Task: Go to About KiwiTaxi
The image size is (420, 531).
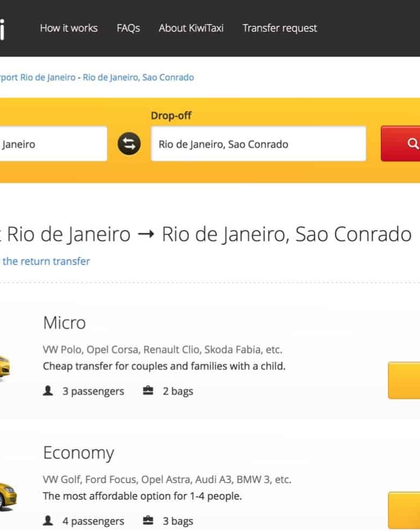Action: (192, 28)
